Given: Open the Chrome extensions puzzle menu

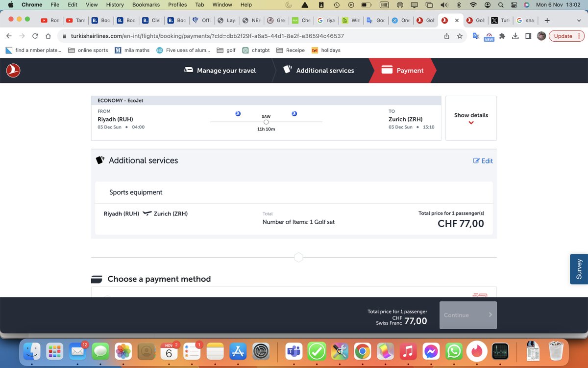Looking at the screenshot, I should tap(502, 36).
